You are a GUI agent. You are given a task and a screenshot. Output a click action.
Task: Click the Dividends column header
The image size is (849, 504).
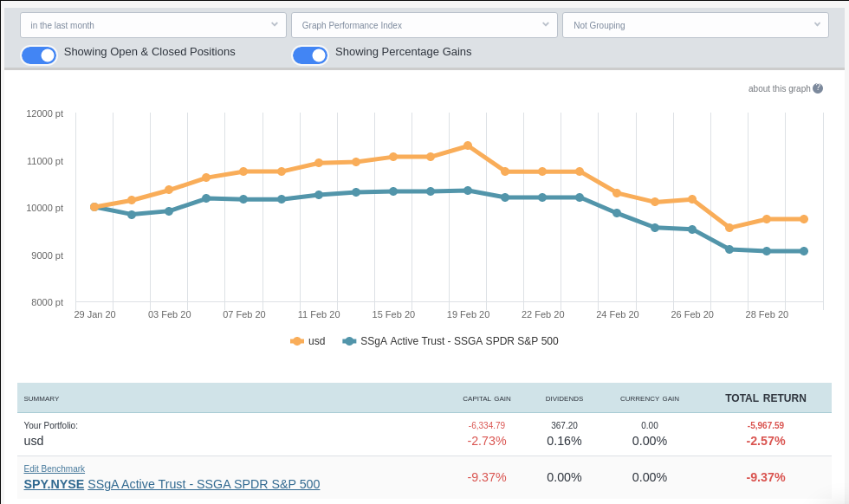click(x=564, y=399)
